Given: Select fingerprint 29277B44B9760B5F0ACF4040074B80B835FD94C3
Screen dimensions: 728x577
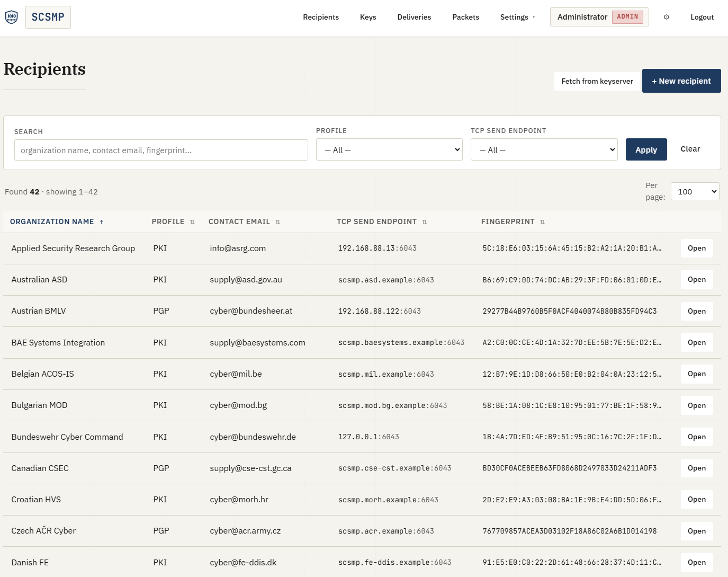Looking at the screenshot, I should (570, 311).
